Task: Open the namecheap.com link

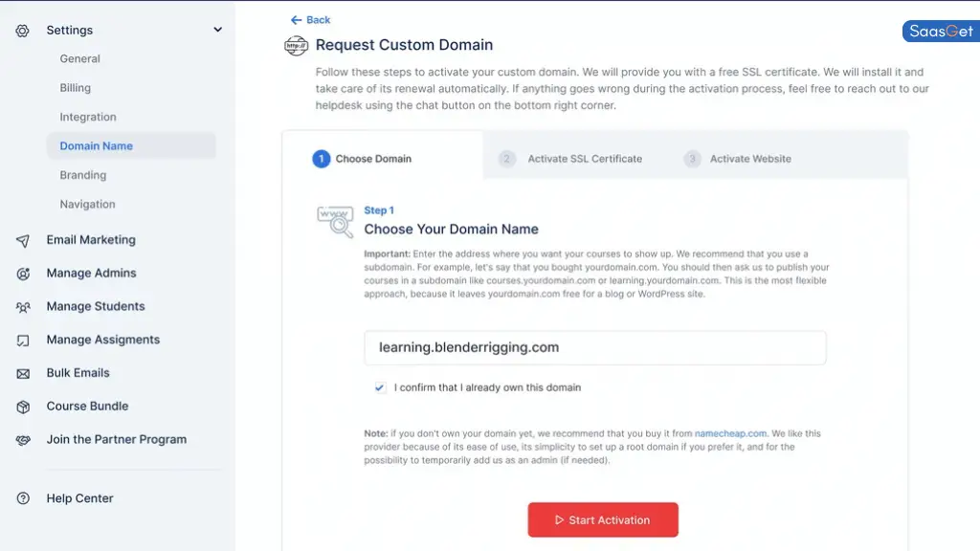Action: click(730, 433)
